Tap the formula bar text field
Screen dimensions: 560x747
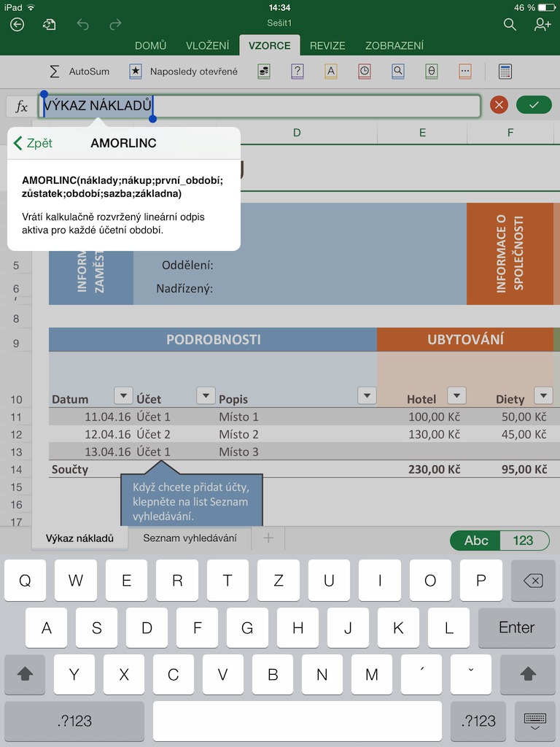tap(260, 106)
